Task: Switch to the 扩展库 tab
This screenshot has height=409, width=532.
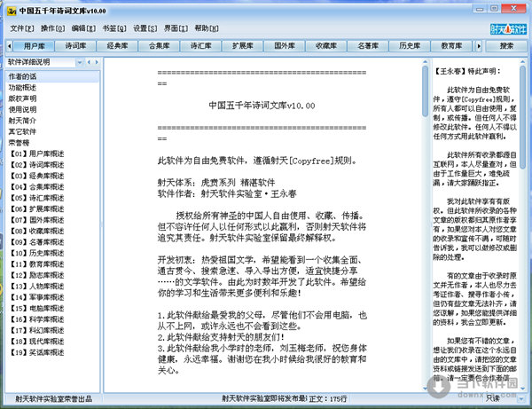Action: pyautogui.click(x=243, y=46)
